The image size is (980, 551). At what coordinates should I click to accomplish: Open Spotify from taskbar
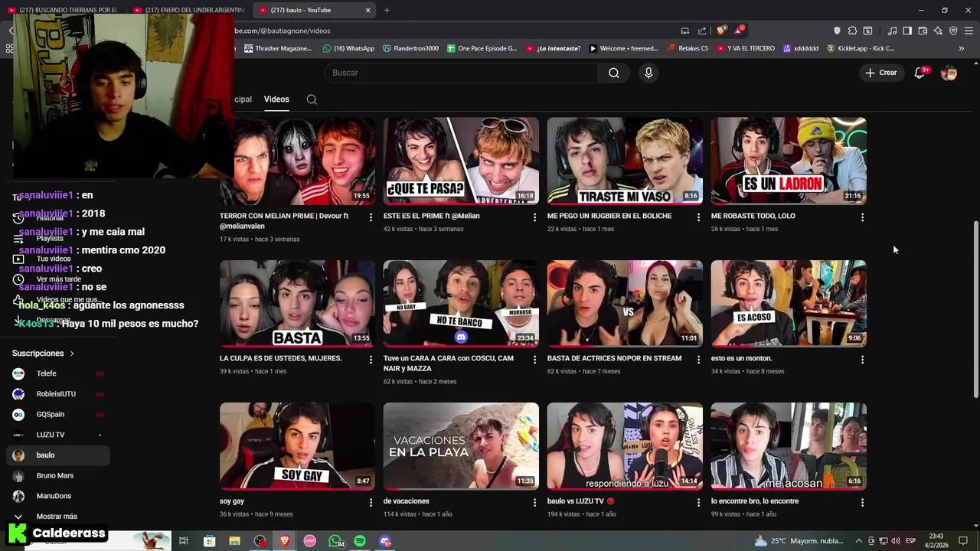pos(360,541)
